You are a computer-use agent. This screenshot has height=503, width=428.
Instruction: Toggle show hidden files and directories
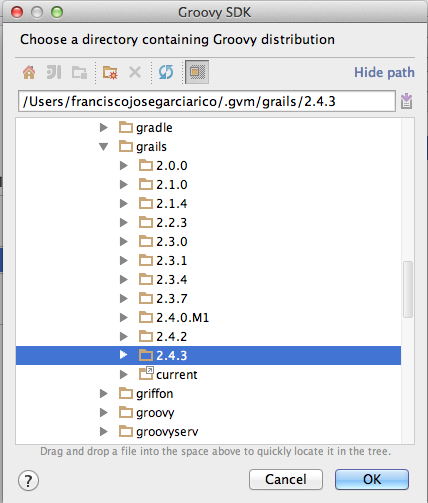pyautogui.click(x=197, y=72)
